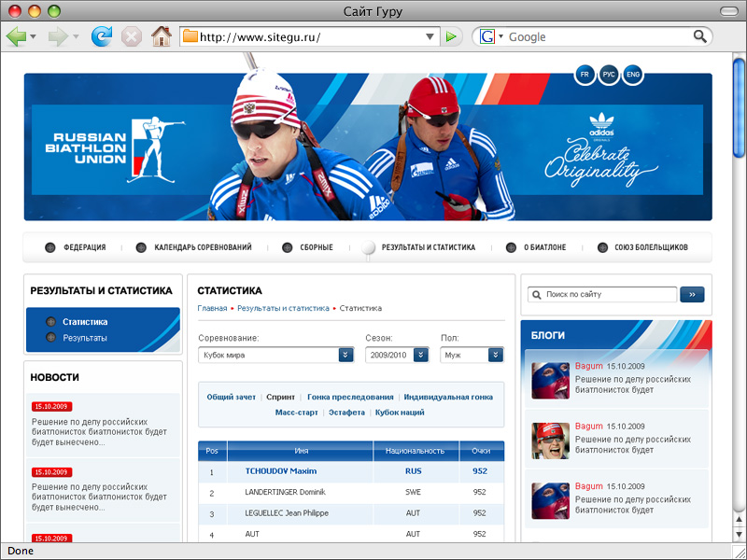Click the Russian Biathlon Union logo
The image size is (747, 560).
[115, 149]
